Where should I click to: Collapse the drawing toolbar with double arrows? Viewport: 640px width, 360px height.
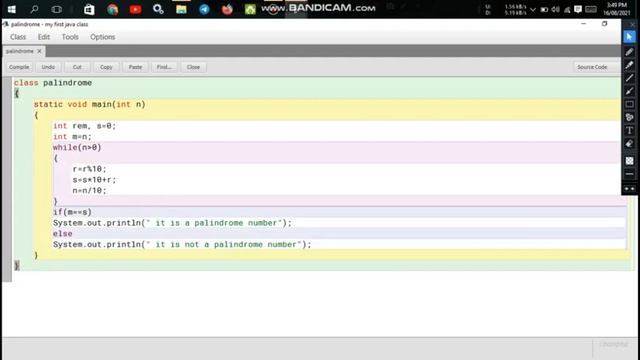click(629, 189)
